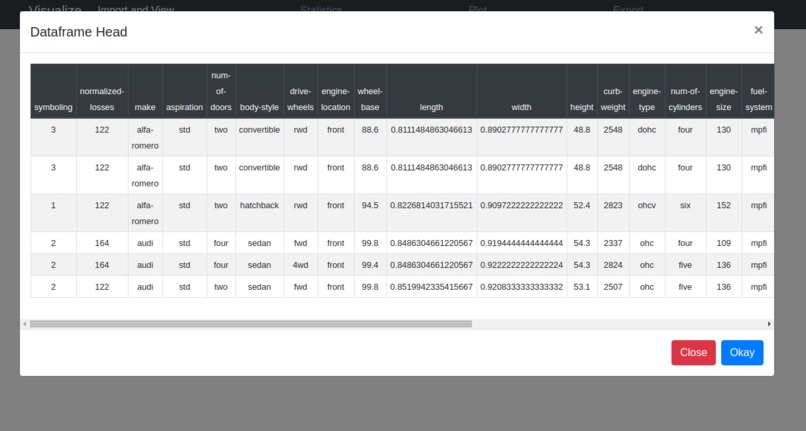Viewport: 806px width, 431px height.
Task: Select the height column header
Action: point(582,92)
